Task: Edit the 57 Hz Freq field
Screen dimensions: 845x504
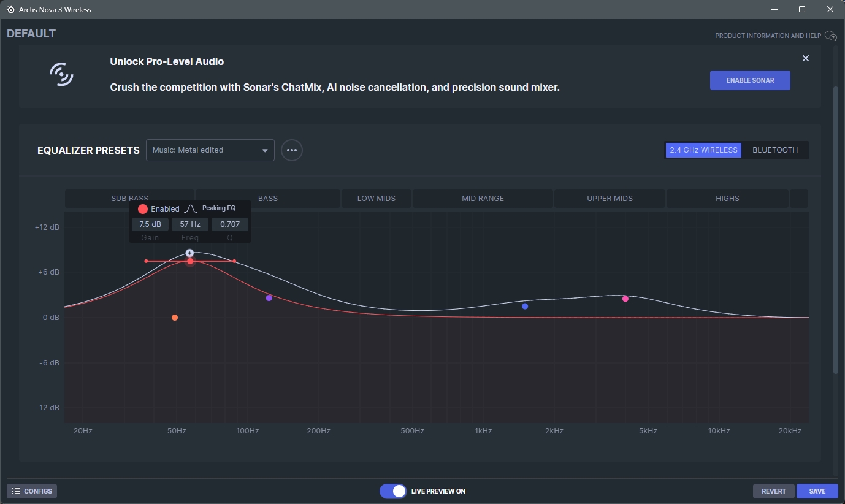Action: pos(190,224)
